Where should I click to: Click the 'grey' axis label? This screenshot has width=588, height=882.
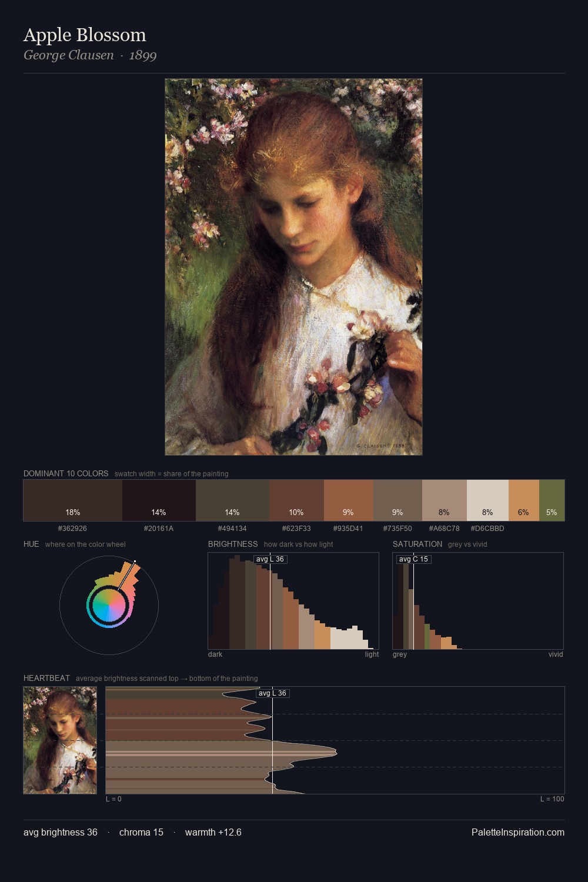pyautogui.click(x=400, y=654)
